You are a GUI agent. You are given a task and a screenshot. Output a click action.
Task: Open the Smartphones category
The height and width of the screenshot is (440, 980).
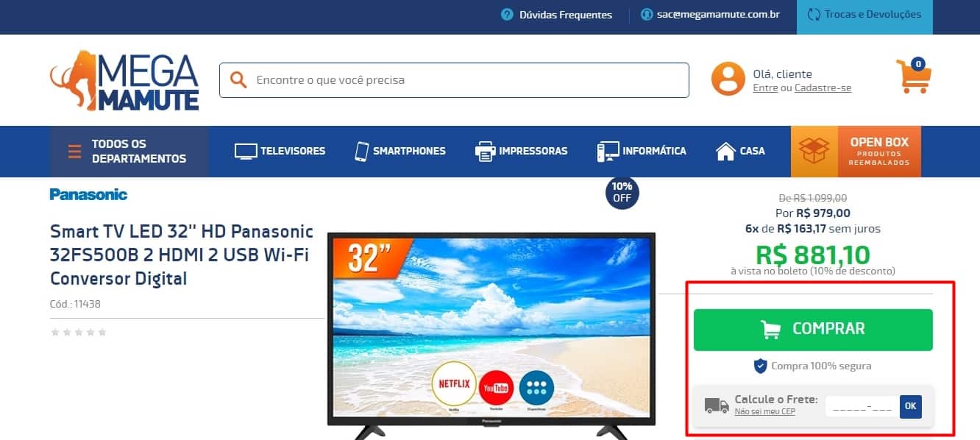pyautogui.click(x=400, y=151)
